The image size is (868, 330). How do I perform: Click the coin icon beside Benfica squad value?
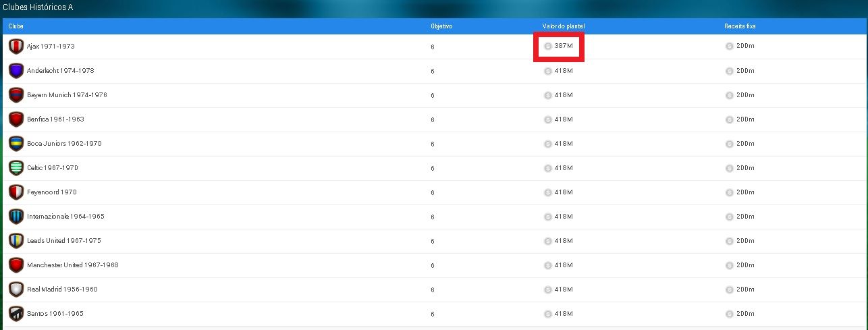[548, 119]
